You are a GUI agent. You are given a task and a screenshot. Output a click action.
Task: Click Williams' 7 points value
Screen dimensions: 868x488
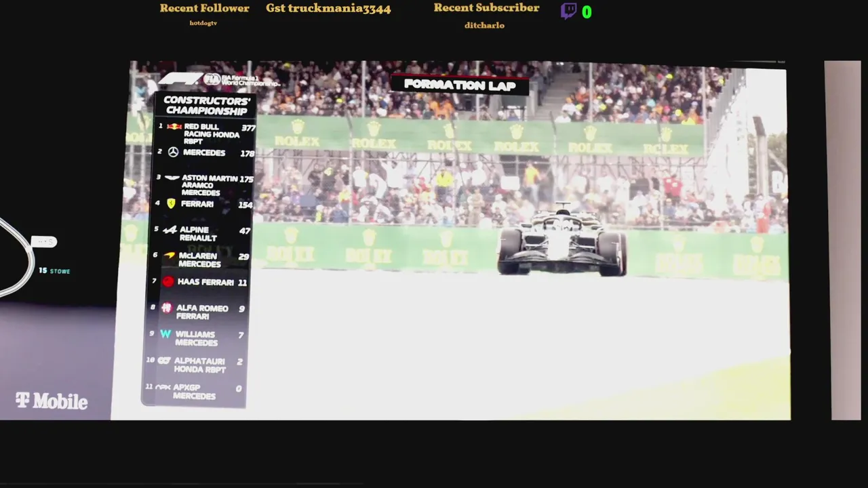coord(241,335)
